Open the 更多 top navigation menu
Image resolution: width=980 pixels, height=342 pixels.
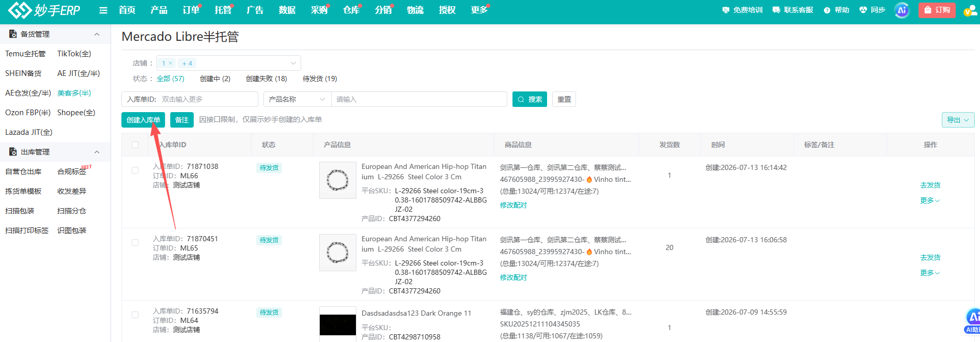click(x=479, y=10)
